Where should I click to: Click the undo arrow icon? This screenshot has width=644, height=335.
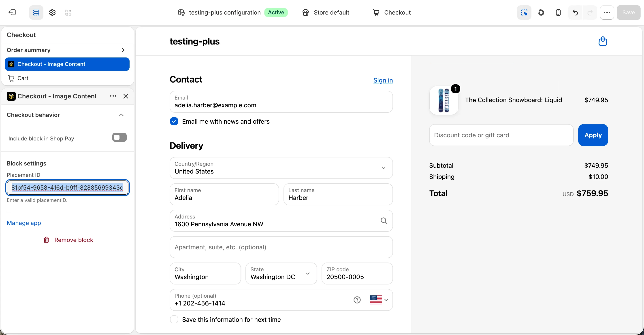click(575, 12)
